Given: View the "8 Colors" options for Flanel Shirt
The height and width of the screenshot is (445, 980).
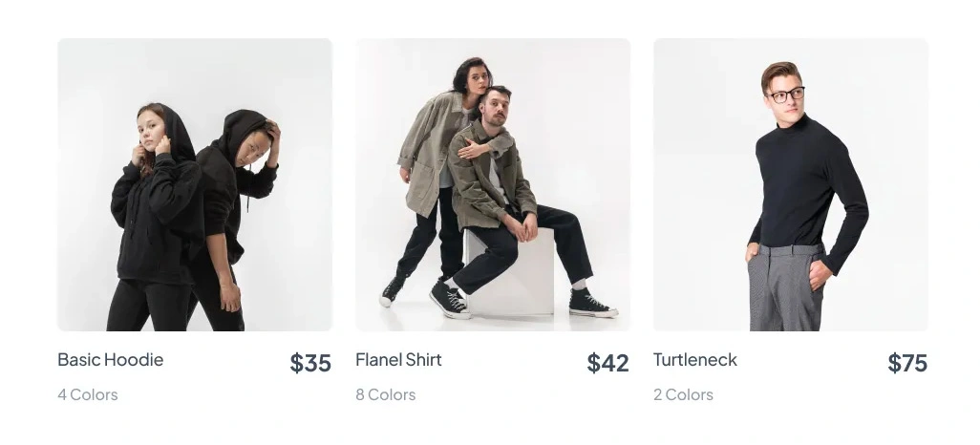Looking at the screenshot, I should (386, 394).
